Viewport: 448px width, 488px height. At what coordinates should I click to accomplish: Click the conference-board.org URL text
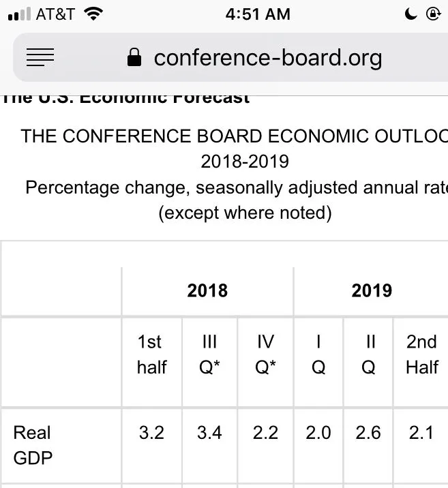(x=267, y=58)
